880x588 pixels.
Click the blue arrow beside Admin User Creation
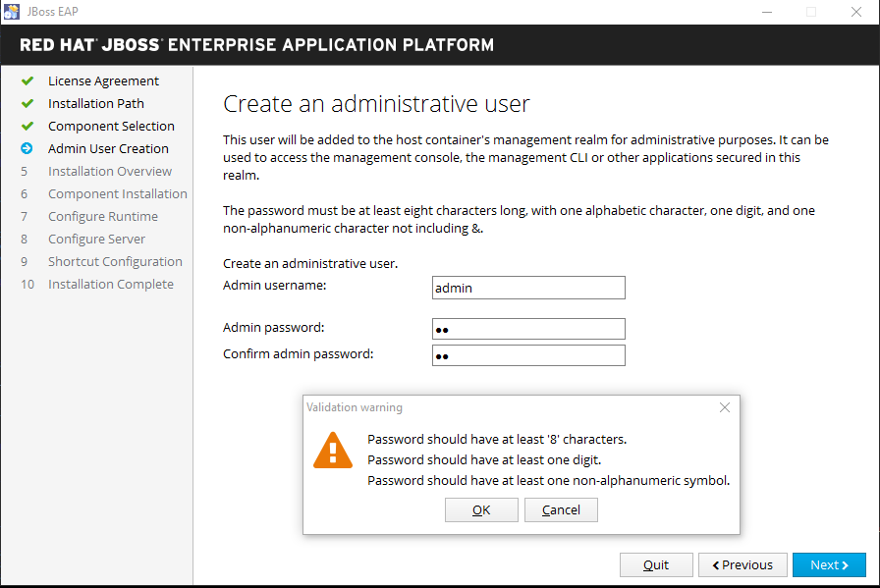27,149
